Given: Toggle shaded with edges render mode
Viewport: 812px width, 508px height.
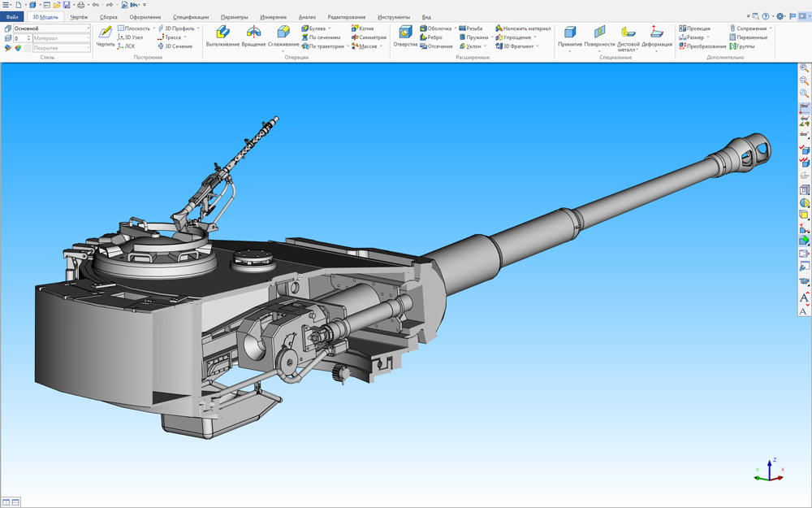Looking at the screenshot, I should pos(804,240).
